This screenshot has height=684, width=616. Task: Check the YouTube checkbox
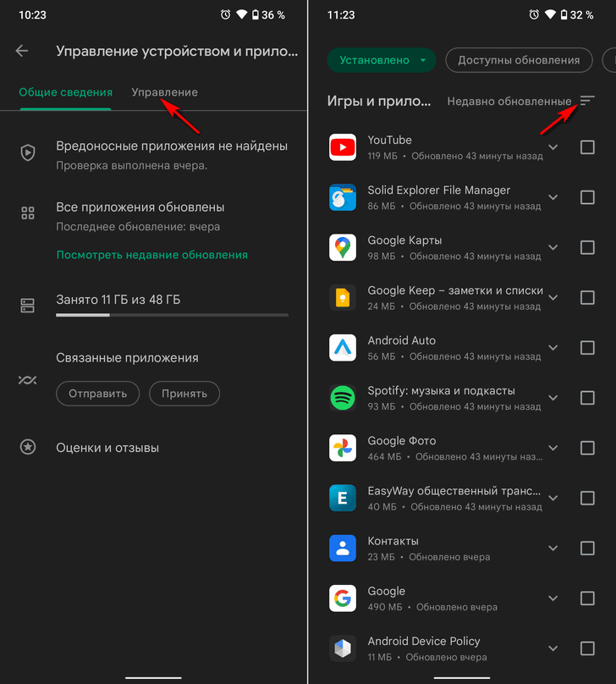[587, 147]
